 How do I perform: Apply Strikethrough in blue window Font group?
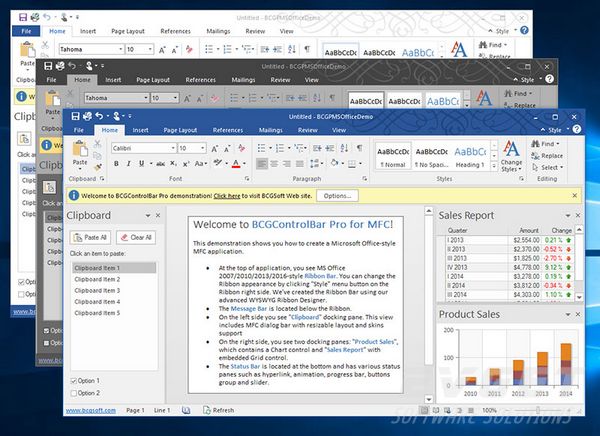160,164
